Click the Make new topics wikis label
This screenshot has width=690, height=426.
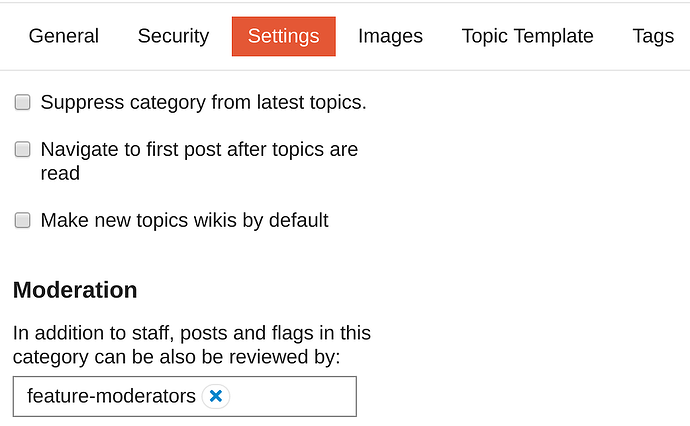[184, 220]
